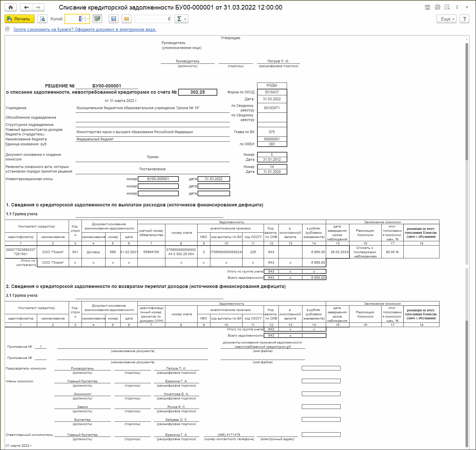Click the act date 11.01.2020
The image size is (476, 450).
[272, 172]
